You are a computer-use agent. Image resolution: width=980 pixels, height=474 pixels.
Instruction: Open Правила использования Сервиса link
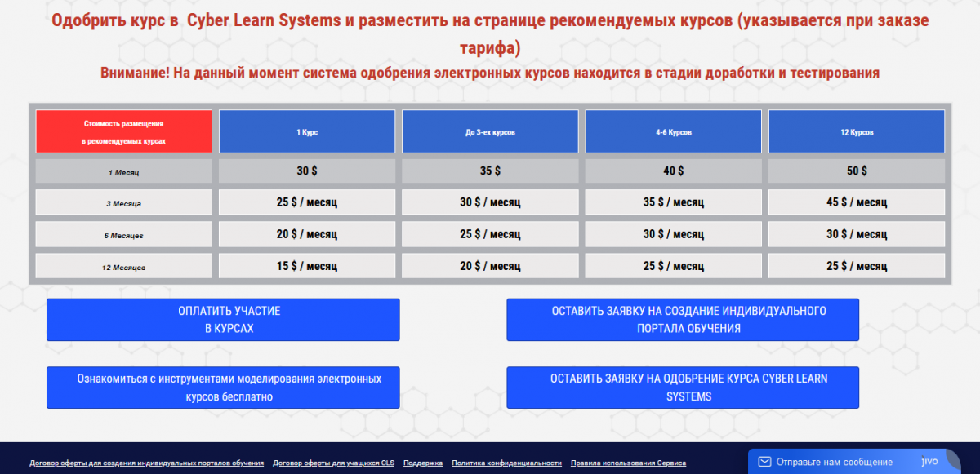(628, 463)
